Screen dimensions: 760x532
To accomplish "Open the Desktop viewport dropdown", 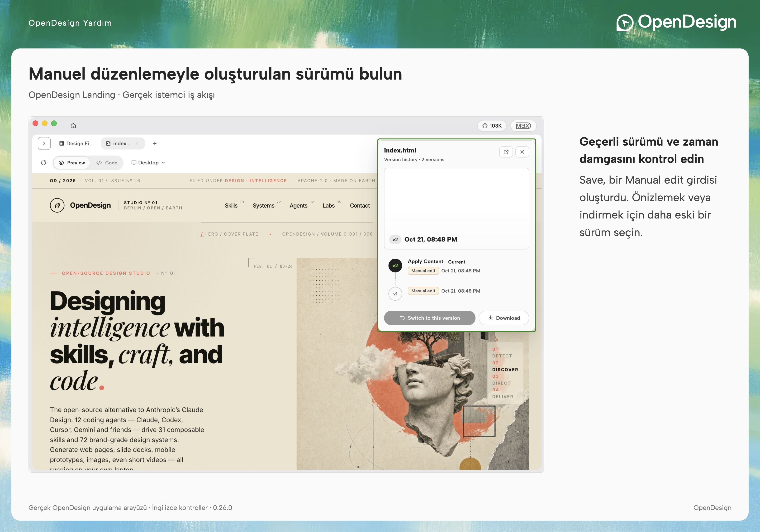I will [x=148, y=162].
